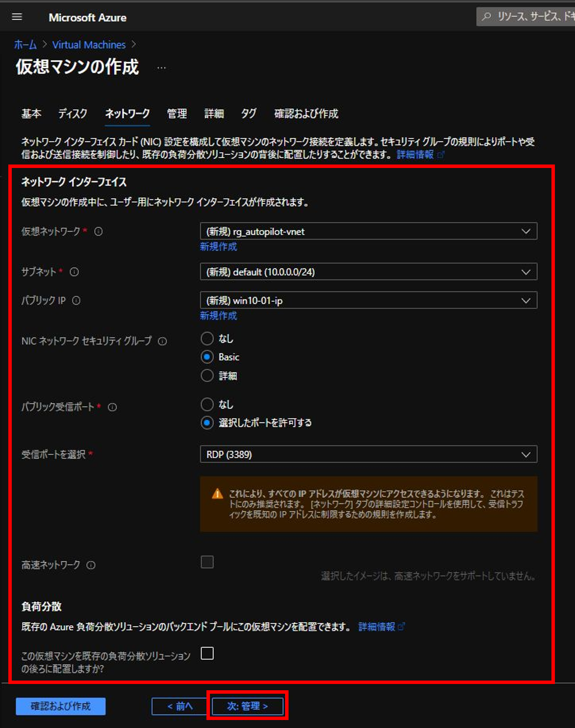Click the info icon beside サブネット
Viewport: 575px width, 728px height.
pyautogui.click(x=74, y=272)
